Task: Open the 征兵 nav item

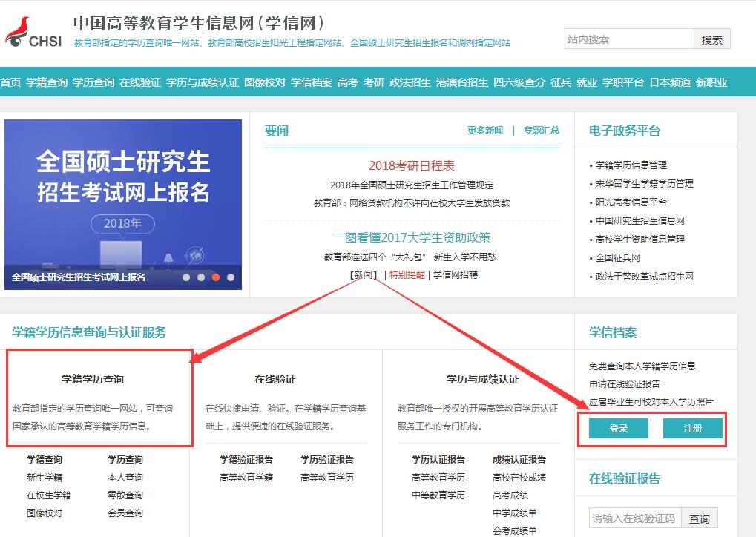Action: pyautogui.click(x=561, y=82)
